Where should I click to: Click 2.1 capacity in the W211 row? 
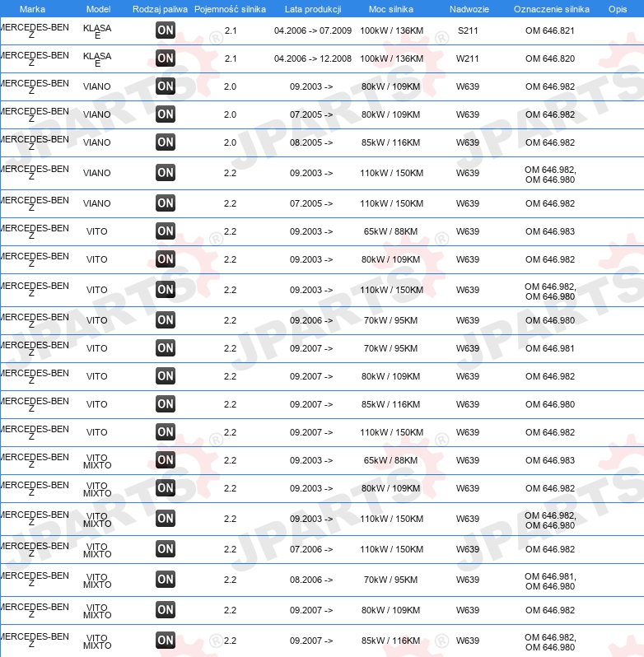[x=231, y=58]
